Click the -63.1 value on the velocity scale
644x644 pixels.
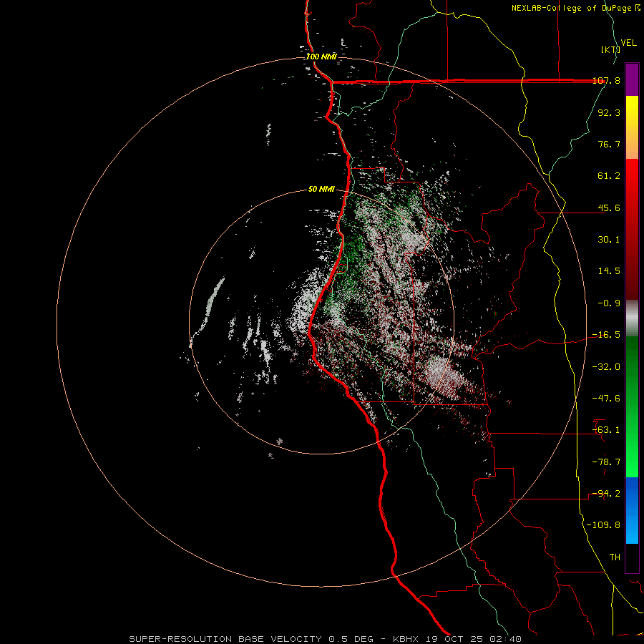(x=606, y=430)
